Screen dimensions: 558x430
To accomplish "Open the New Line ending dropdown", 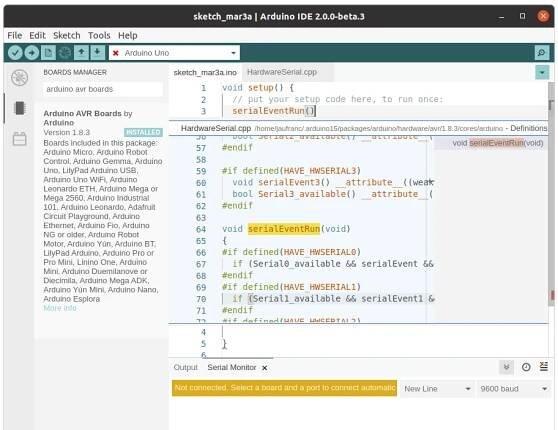I will pyautogui.click(x=437, y=389).
